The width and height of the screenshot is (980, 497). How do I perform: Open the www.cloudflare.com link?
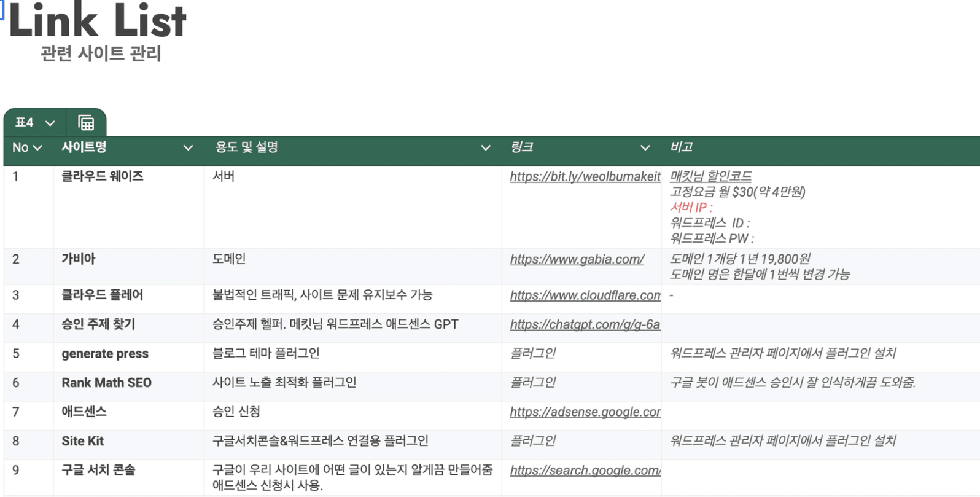585,295
